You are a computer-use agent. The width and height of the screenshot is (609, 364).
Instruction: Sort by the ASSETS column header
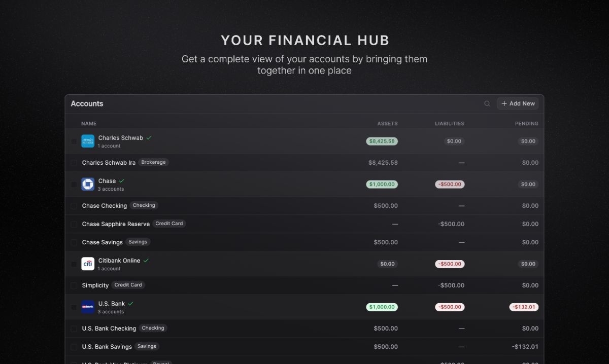click(x=387, y=123)
